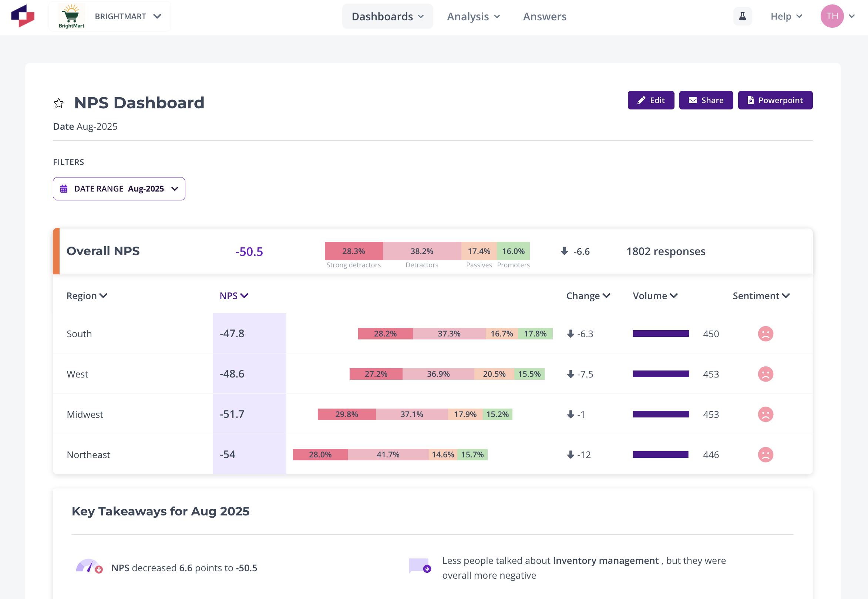Click the Inventory management theme link
868x599 pixels.
pyautogui.click(x=605, y=560)
